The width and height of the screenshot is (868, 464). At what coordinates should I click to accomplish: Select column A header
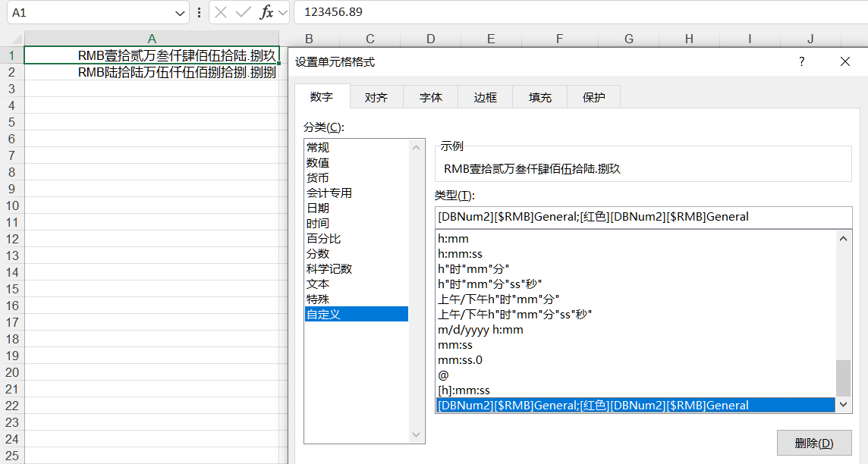(152, 39)
